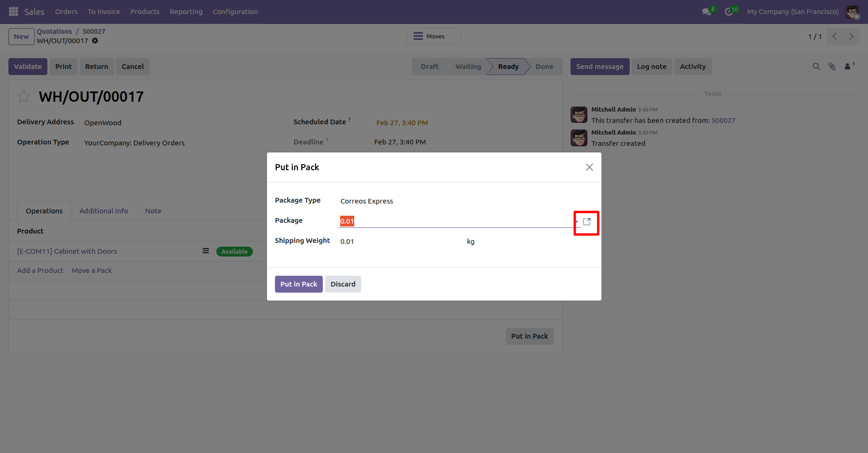868x453 pixels.
Task: Open external link for Package field
Action: coord(586,222)
